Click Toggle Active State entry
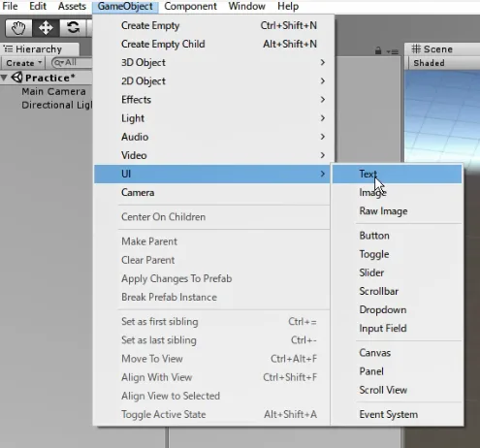The image size is (480, 448). pos(212,415)
